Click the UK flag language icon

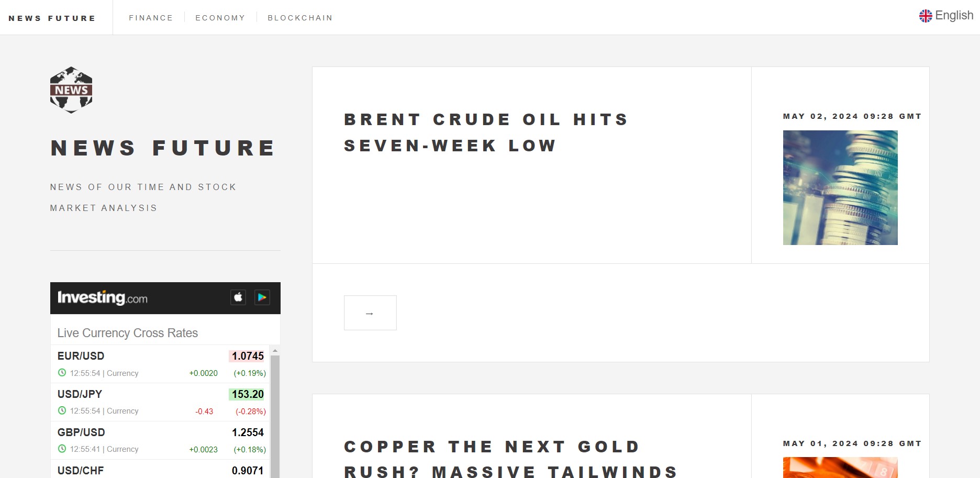(926, 16)
